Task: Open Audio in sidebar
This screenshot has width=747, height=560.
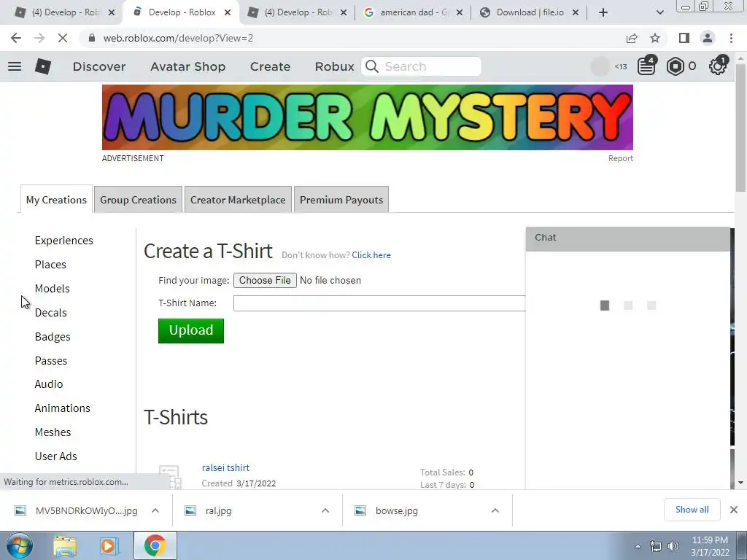Action: [49, 384]
